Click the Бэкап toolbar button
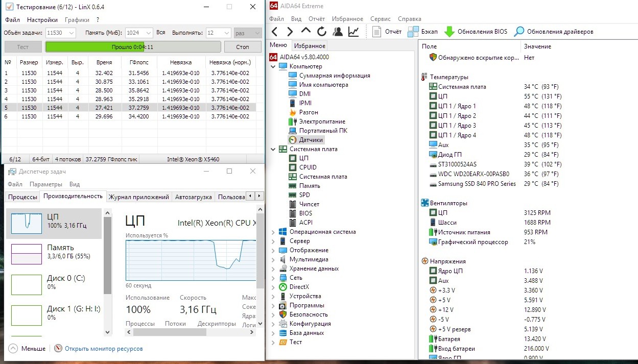The width and height of the screenshot is (638, 364). click(423, 32)
